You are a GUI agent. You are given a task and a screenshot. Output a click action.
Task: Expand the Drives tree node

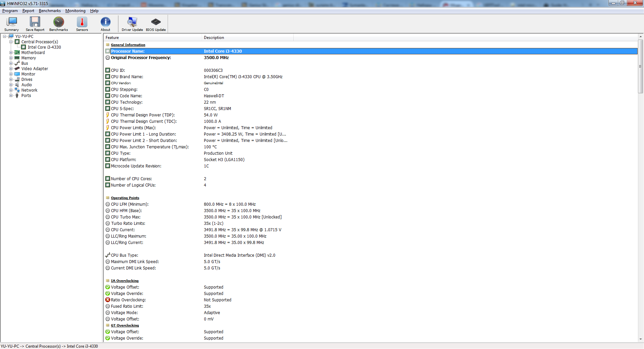(x=11, y=79)
